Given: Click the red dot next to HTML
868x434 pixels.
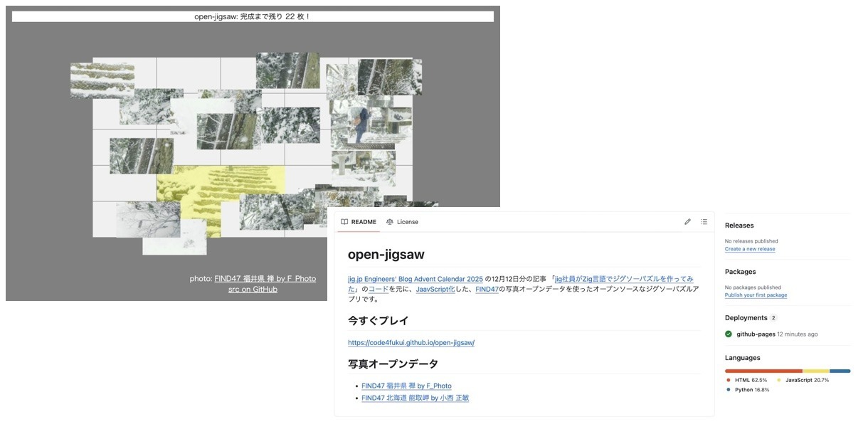Looking at the screenshot, I should pos(729,380).
